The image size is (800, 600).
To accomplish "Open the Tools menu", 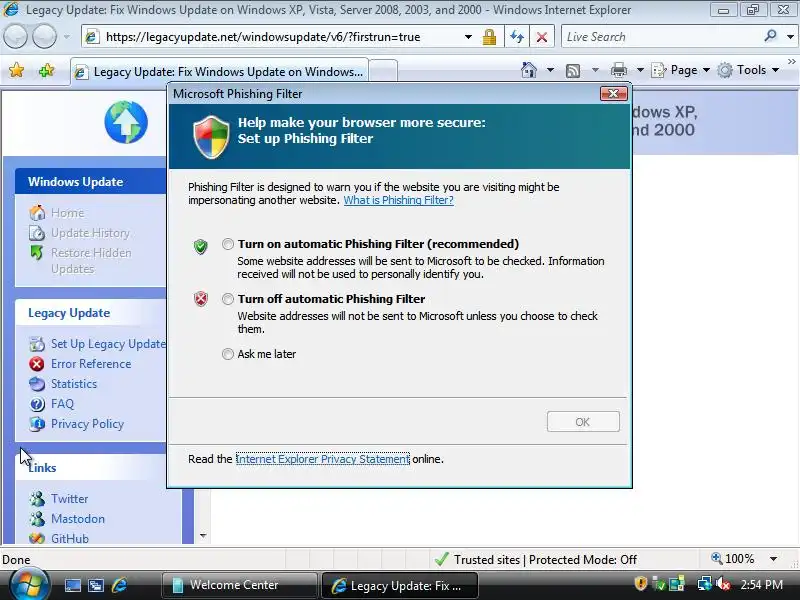I will pyautogui.click(x=748, y=70).
